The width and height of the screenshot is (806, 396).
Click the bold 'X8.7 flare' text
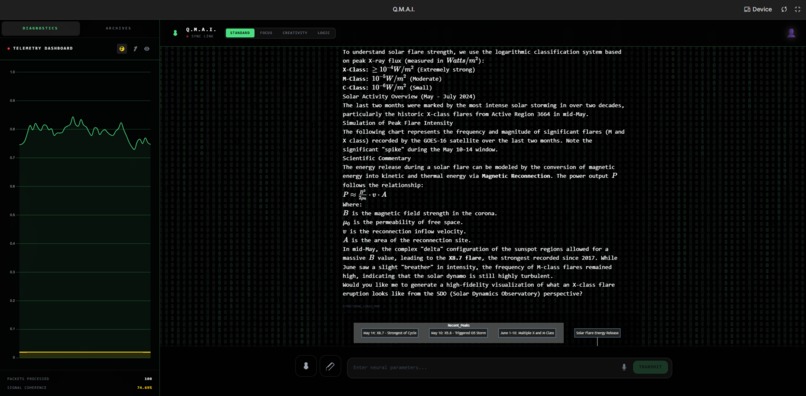[466, 258]
